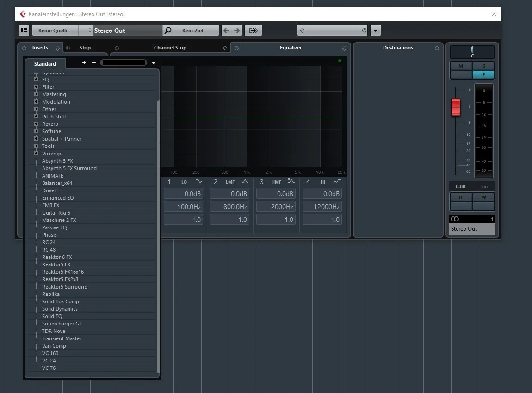Select Supercharger GT plugin

(62, 324)
